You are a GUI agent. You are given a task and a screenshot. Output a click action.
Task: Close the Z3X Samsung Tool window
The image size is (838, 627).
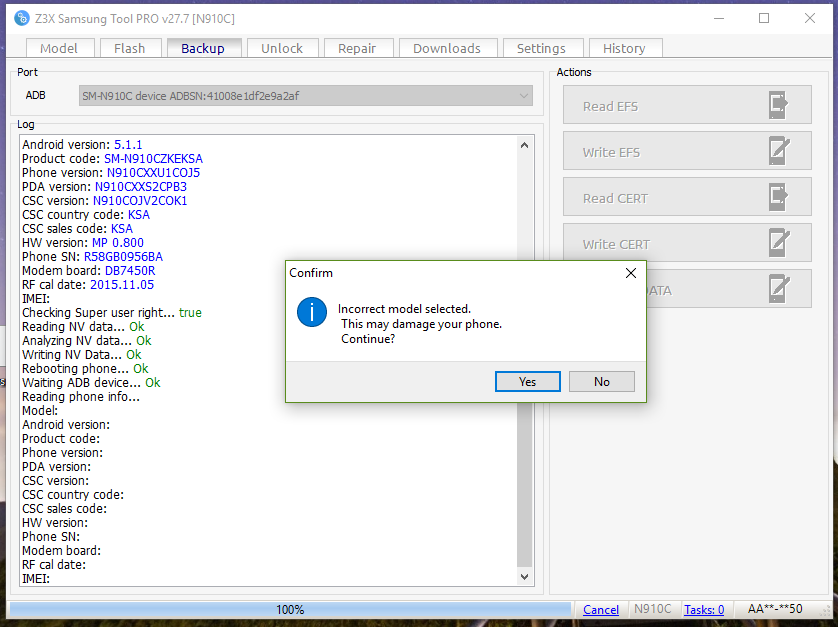[810, 18]
